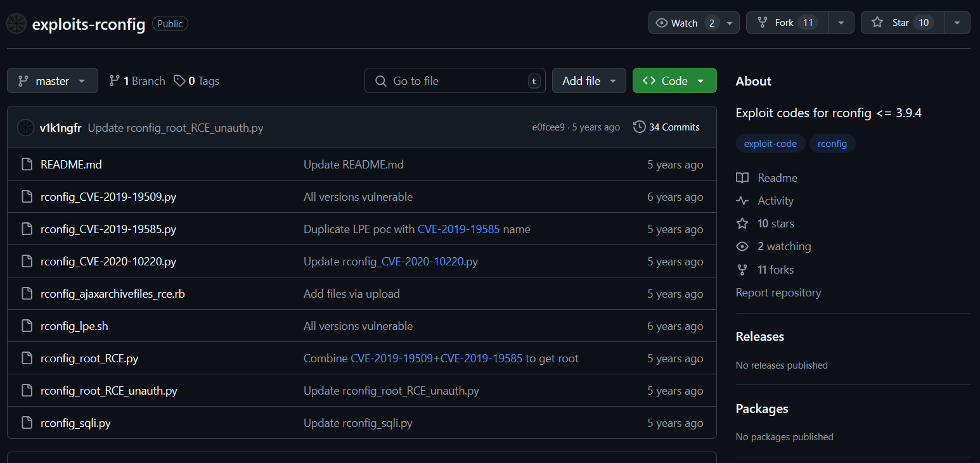View the 34 Commits history
This screenshot has height=463, width=980.
pos(667,127)
